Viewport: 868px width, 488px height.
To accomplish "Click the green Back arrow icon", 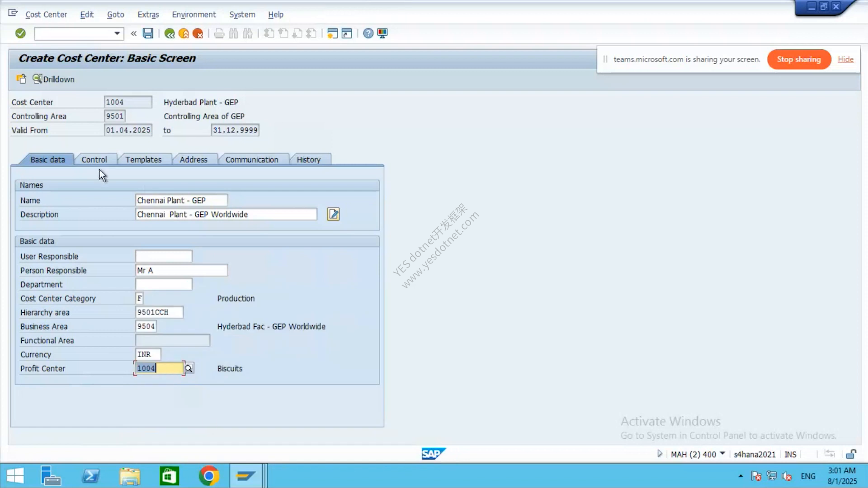I will (170, 33).
